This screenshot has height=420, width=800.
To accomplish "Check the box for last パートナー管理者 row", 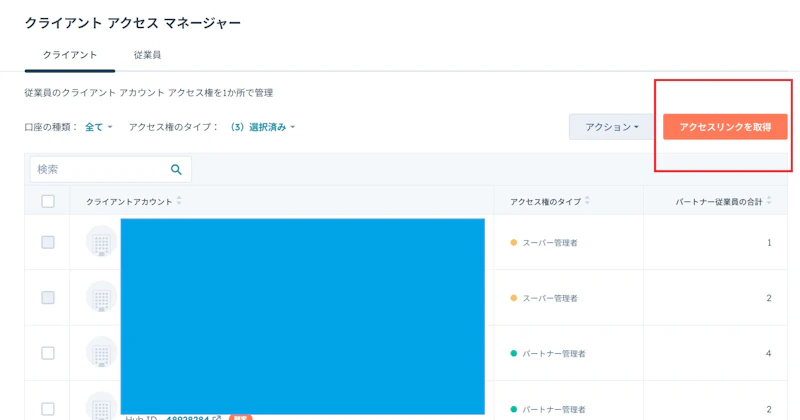I will click(48, 409).
